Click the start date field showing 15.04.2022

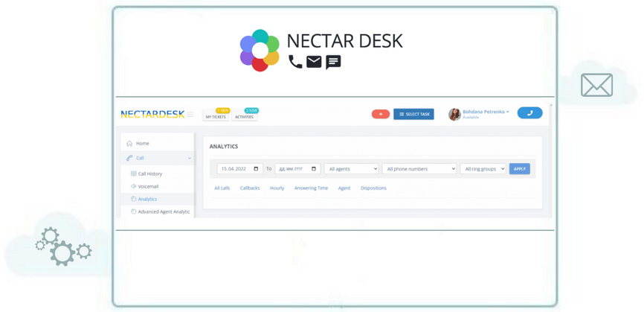tap(240, 169)
